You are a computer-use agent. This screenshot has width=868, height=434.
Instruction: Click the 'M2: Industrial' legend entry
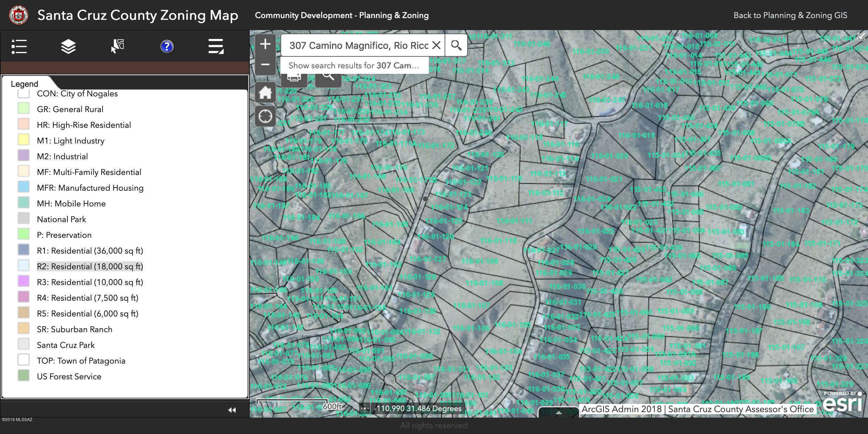pyautogui.click(x=62, y=156)
